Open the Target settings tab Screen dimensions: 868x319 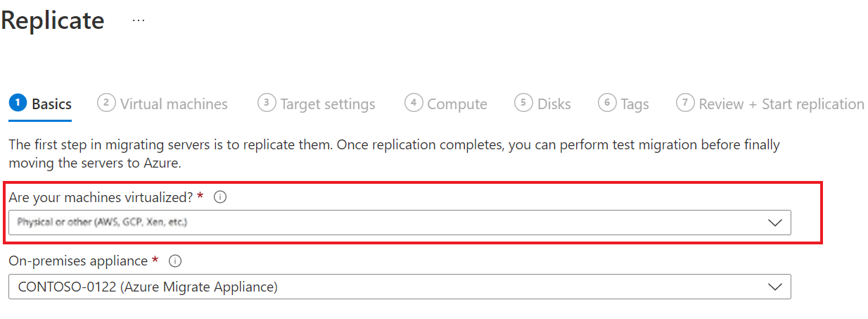pyautogui.click(x=328, y=104)
